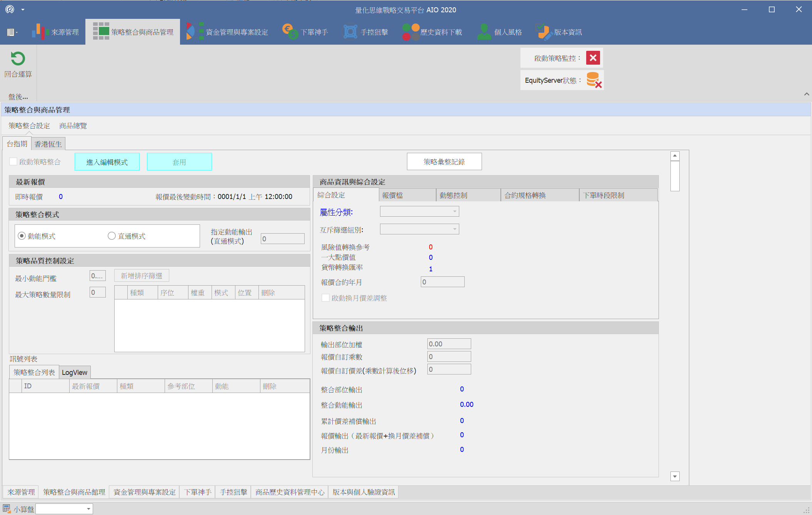Open bottom 版本與個人驗證資訊 tab
Screen dimensions: 812x515
(x=363, y=492)
